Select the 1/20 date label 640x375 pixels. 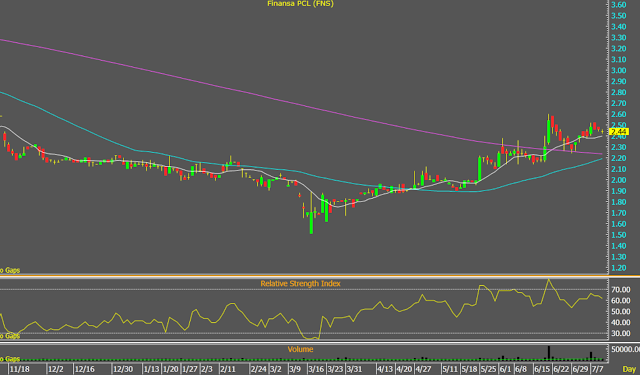coord(171,369)
